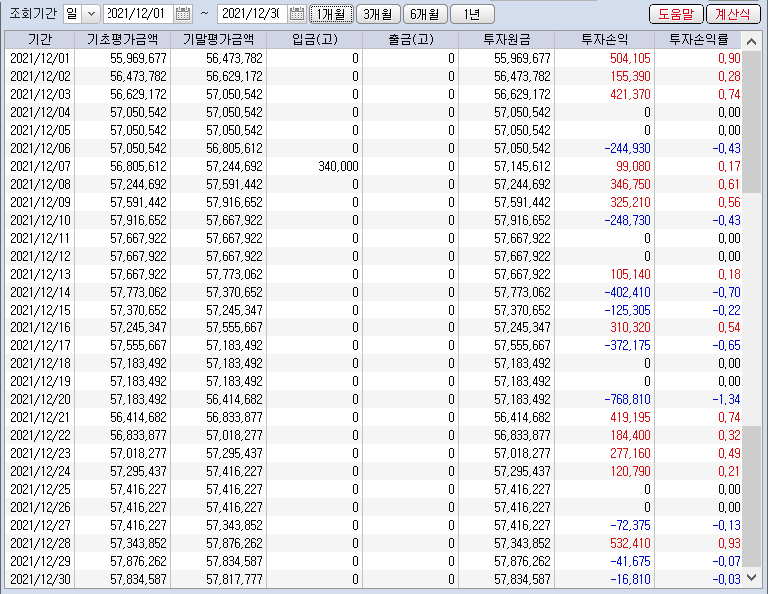Image resolution: width=769 pixels, height=594 pixels.
Task: Click the -16,810 loss value
Action: (x=630, y=579)
